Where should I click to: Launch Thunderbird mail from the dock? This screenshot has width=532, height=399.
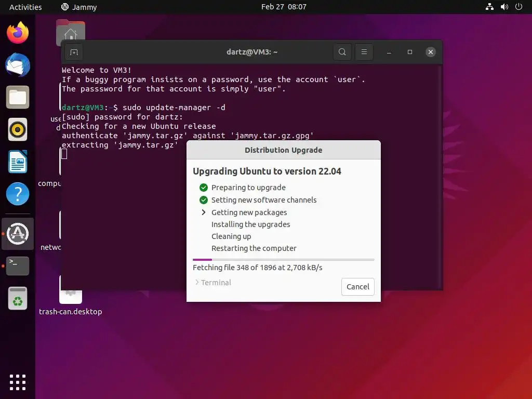coord(18,65)
